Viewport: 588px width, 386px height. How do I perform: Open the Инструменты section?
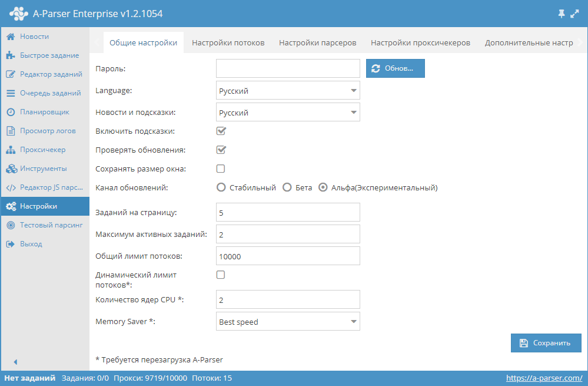(45, 169)
